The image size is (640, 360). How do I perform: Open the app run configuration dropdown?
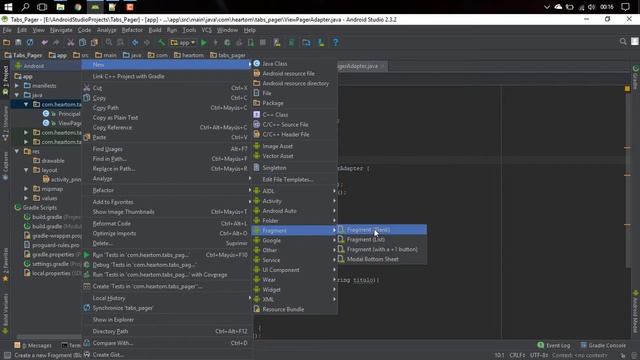183,42
